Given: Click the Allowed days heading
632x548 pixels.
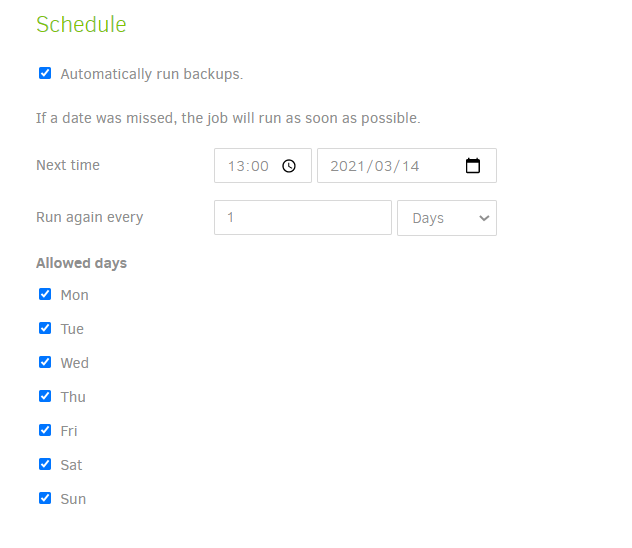Looking at the screenshot, I should click(x=81, y=263).
